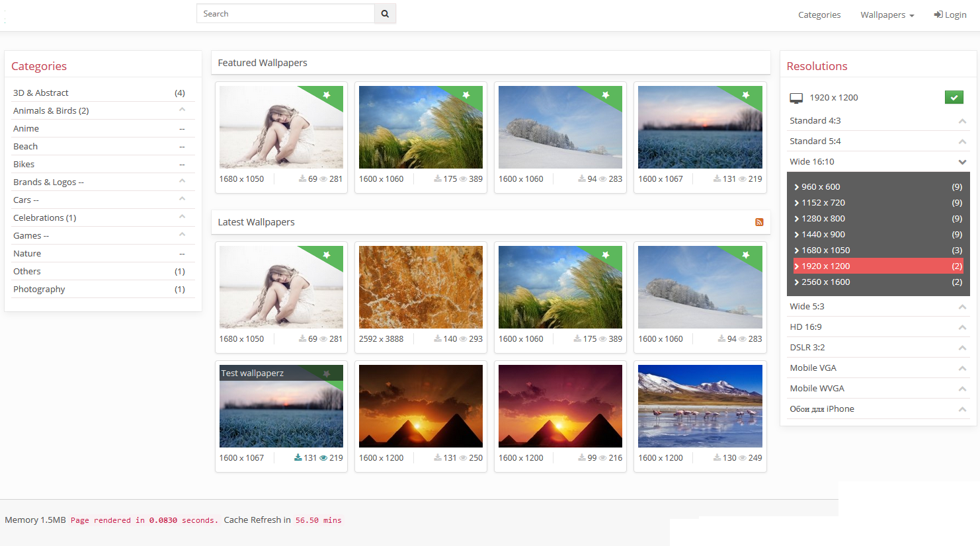The image size is (980, 546).
Task: Click star badge on featured frosty field wallpaper
Action: [x=746, y=95]
